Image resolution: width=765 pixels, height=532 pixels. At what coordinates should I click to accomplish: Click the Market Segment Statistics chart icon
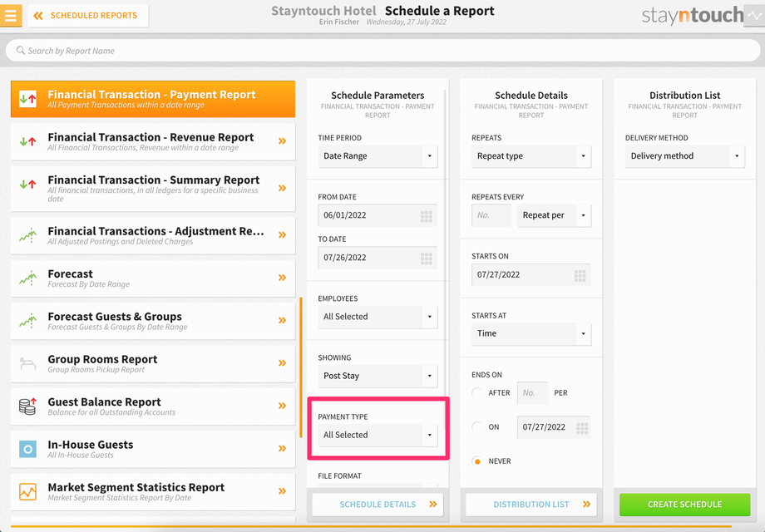27,491
